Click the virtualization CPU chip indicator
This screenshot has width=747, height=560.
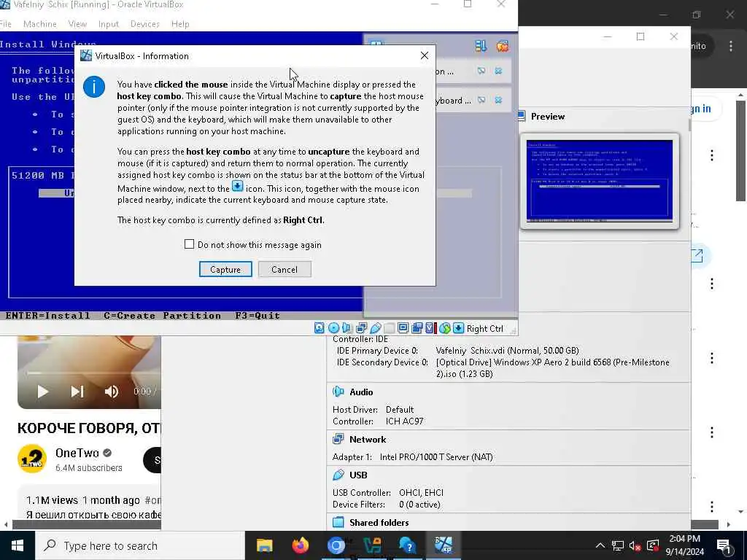(430, 328)
